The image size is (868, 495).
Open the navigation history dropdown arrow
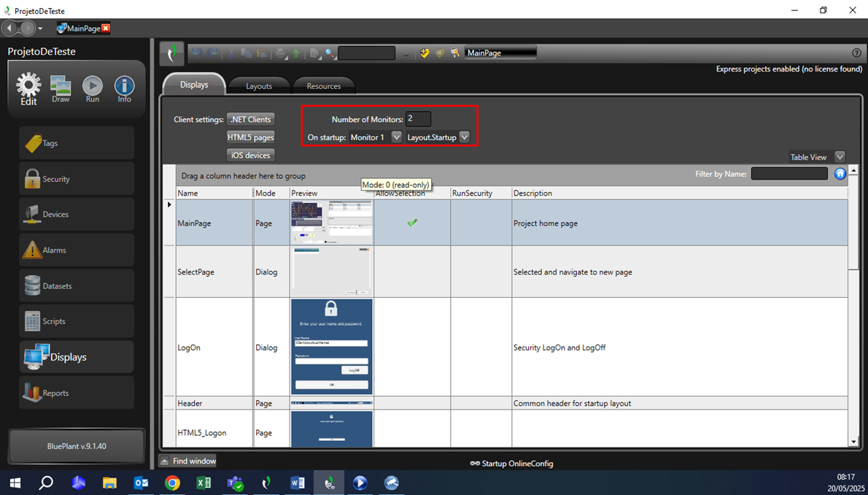coord(40,28)
